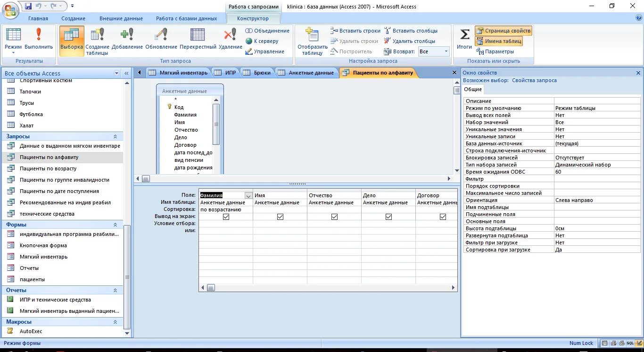The width and height of the screenshot is (644, 352).
Task: Click Сортировка cell по возрастанию
Action: pyautogui.click(x=226, y=210)
